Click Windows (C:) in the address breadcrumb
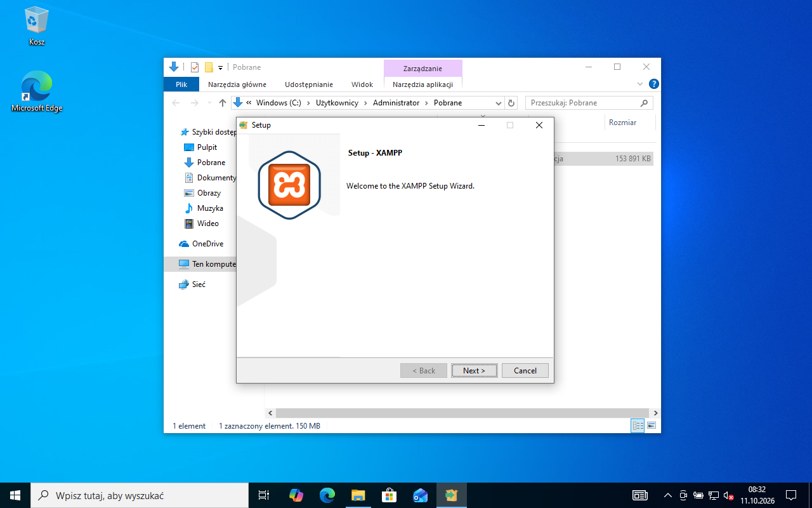The width and height of the screenshot is (812, 508). (x=278, y=103)
